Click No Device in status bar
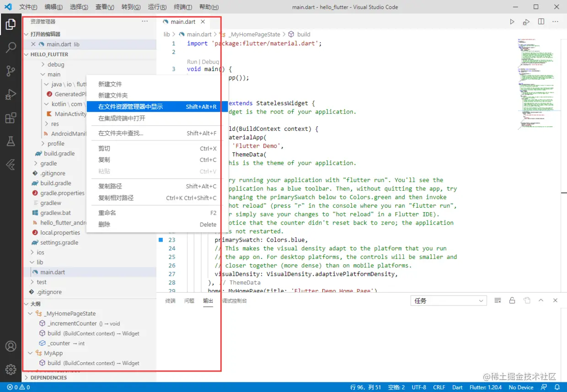 [x=521, y=387]
